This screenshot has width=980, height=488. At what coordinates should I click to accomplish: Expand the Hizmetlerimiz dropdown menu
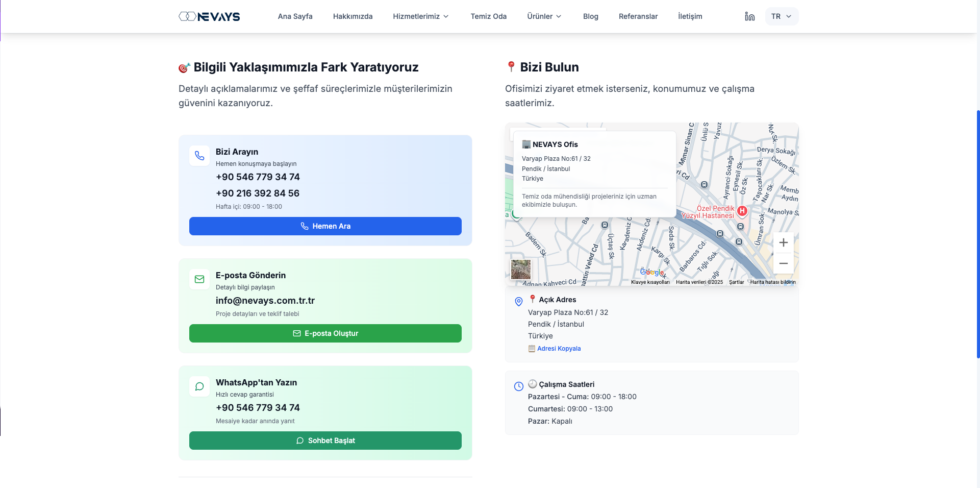420,16
